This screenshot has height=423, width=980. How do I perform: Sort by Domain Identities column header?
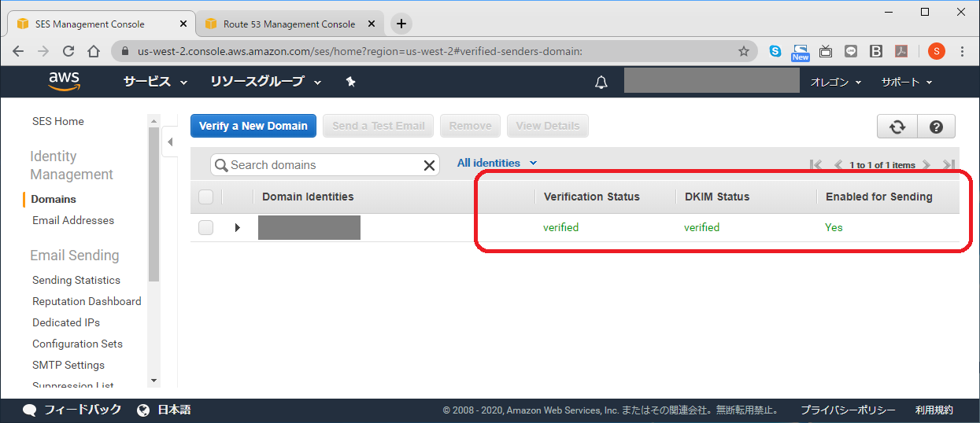(x=308, y=197)
